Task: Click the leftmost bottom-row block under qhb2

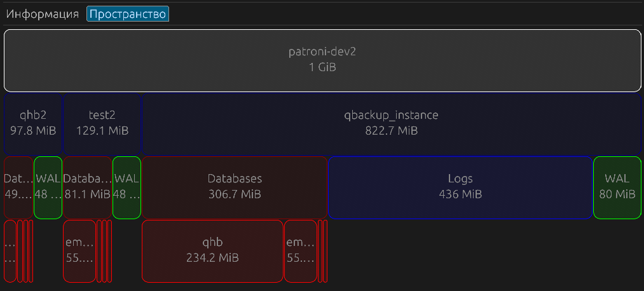Action: click(x=10, y=250)
